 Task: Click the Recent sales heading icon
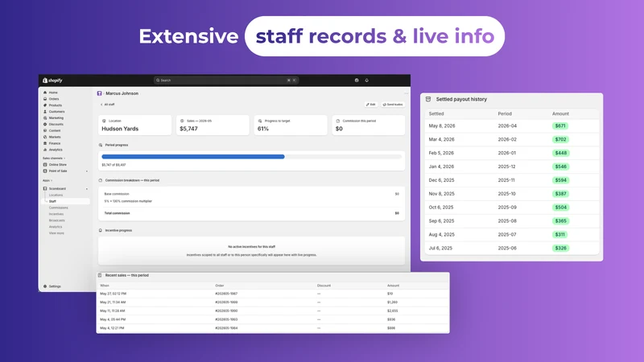point(100,275)
